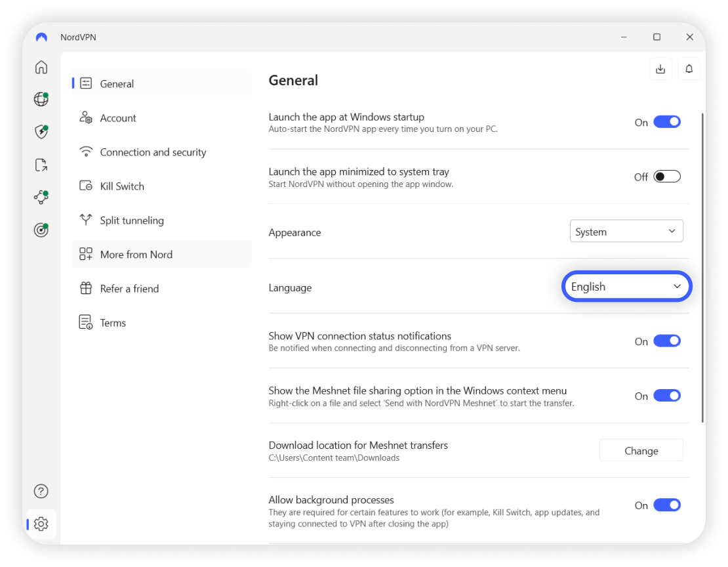The height and width of the screenshot is (567, 728).
Task: Click Change for Meshnet download location
Action: click(641, 451)
